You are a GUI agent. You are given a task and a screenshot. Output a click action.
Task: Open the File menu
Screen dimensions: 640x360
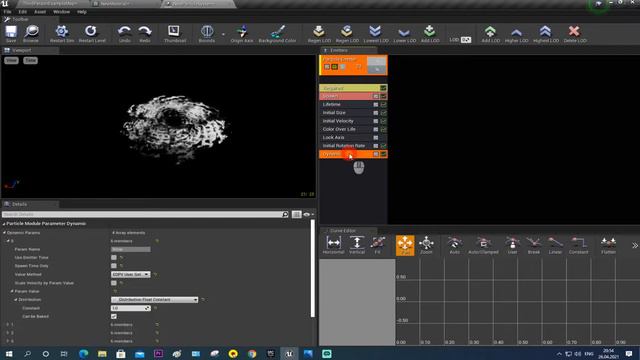click(x=7, y=12)
